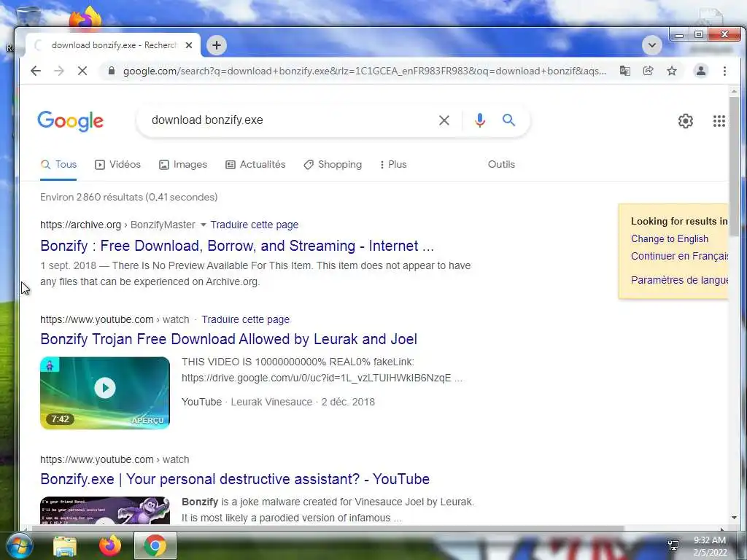
Task: Play the 7:42 video thumbnail
Action: (x=105, y=393)
